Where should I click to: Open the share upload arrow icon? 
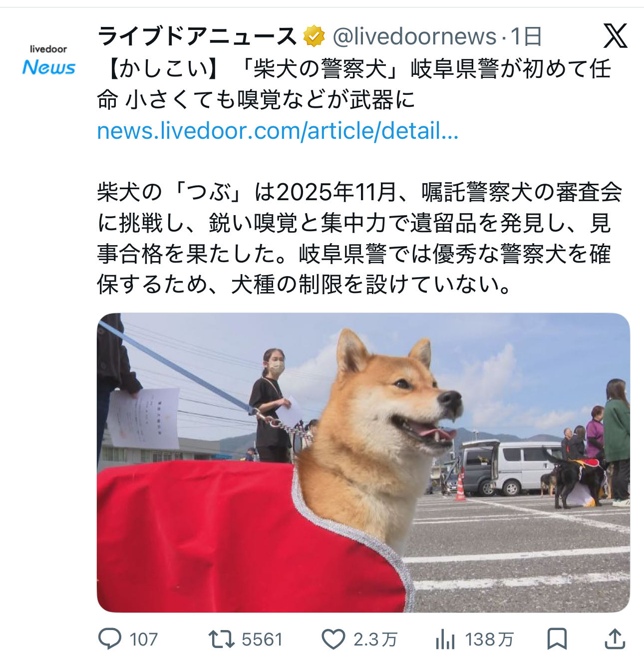click(x=615, y=639)
